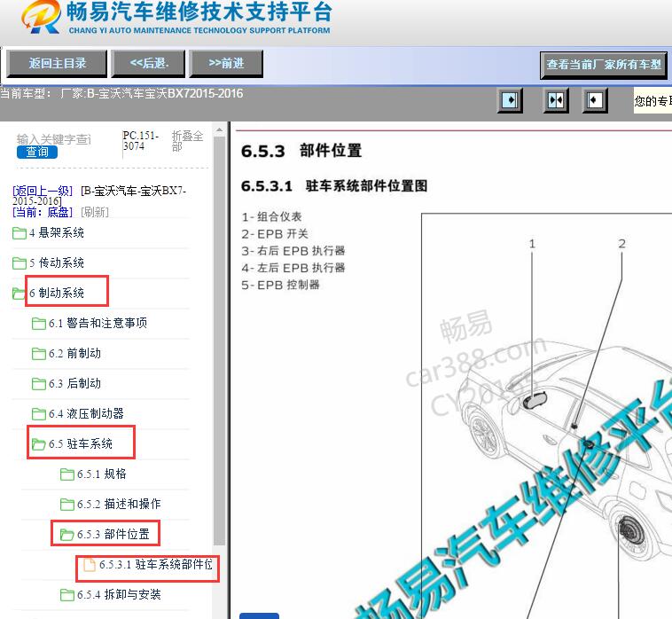Click folder icon beside 6.3 后制动
The image size is (672, 619).
coord(39,384)
